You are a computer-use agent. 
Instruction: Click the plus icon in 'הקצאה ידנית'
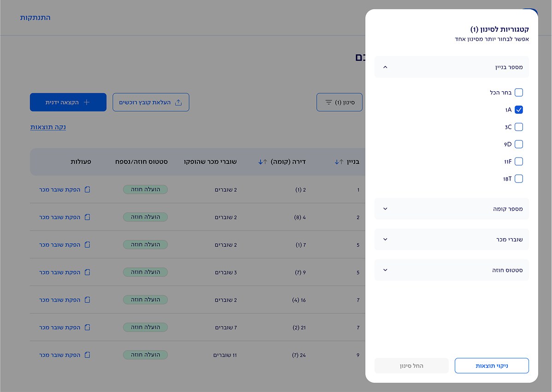click(x=87, y=102)
